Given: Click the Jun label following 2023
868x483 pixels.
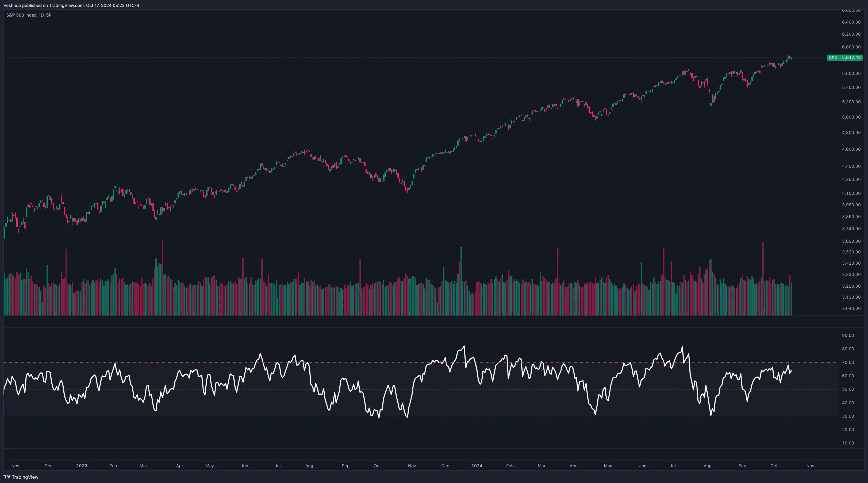Looking at the screenshot, I should (244, 466).
